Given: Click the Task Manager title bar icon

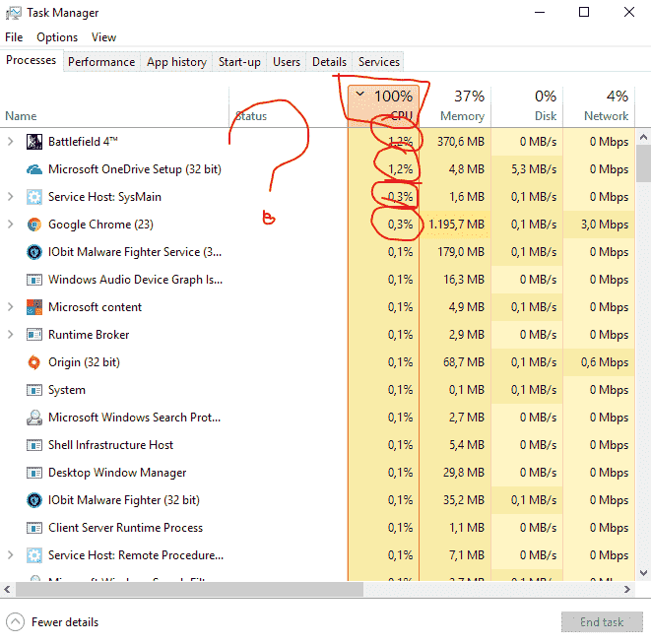Looking at the screenshot, I should (x=13, y=13).
